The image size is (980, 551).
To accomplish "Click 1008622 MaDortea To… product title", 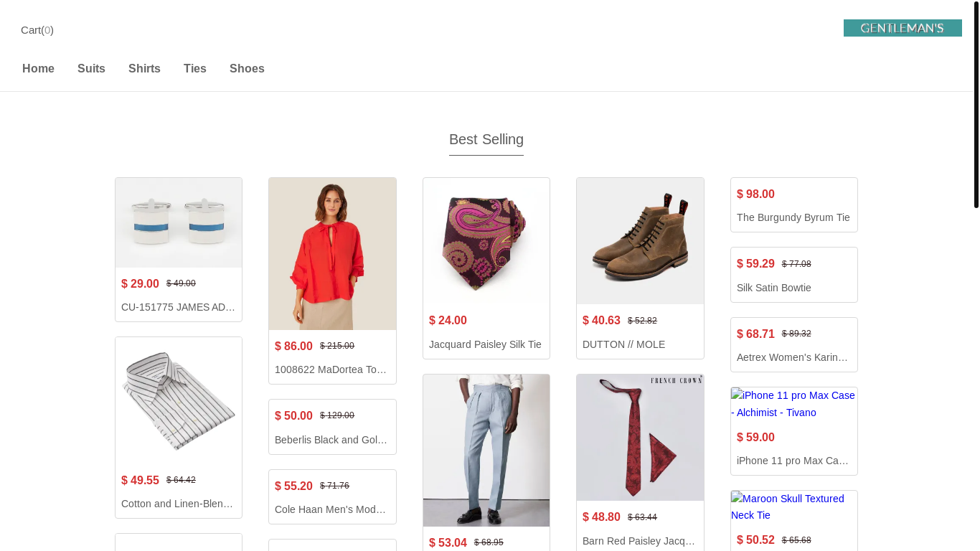I will pyautogui.click(x=332, y=369).
